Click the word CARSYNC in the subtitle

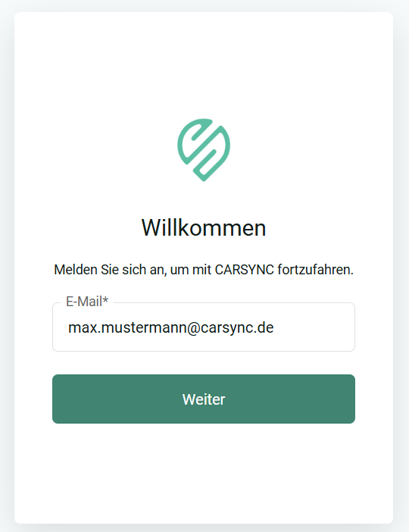click(x=244, y=270)
